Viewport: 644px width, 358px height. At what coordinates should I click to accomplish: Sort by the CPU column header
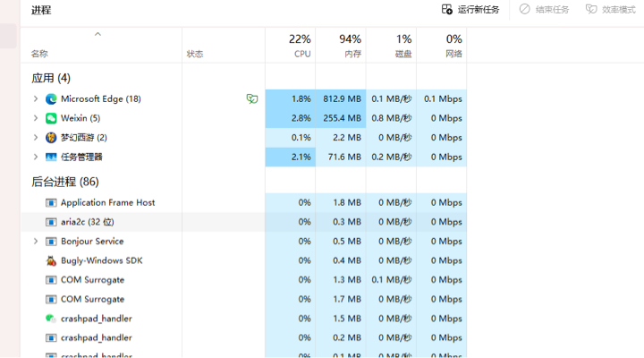(299, 47)
